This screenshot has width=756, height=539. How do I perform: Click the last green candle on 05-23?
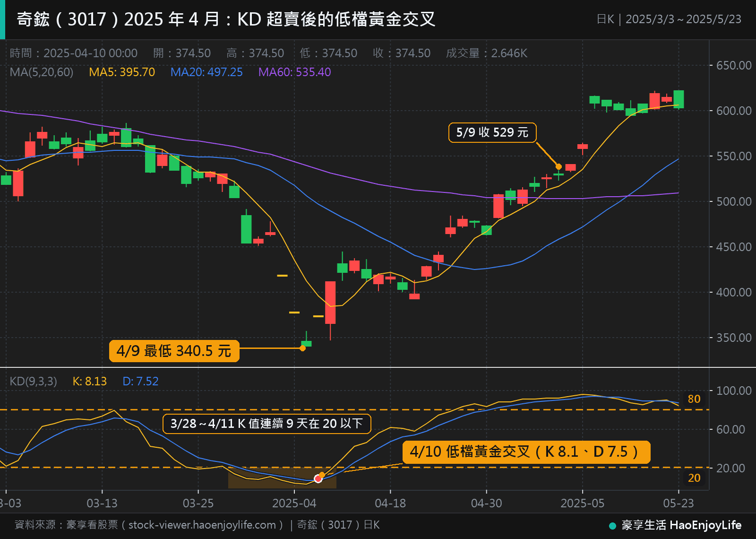click(x=679, y=99)
